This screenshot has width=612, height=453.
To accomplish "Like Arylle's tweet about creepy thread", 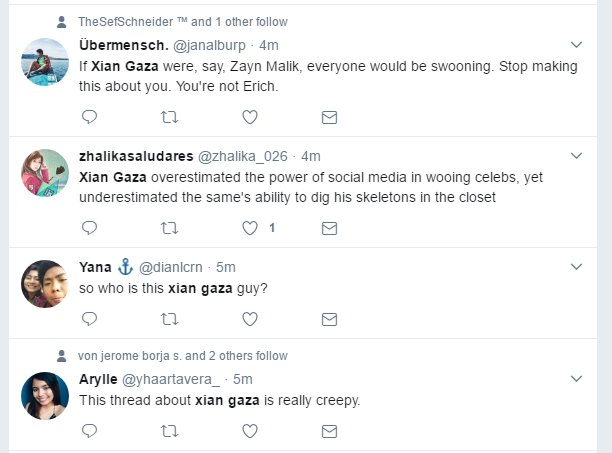I will coord(250,431).
